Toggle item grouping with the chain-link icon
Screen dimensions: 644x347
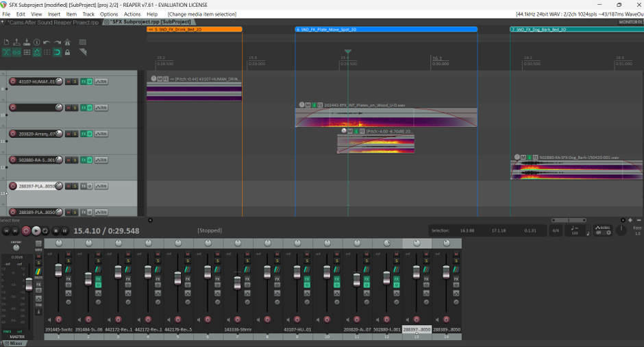pos(16,52)
